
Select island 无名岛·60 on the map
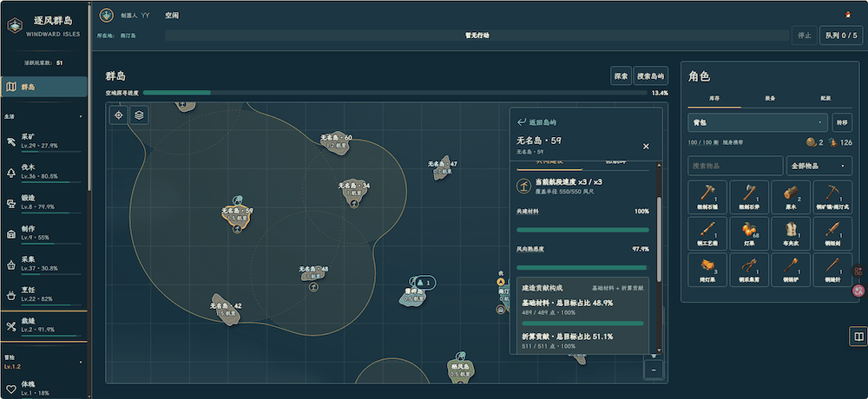pyautogui.click(x=336, y=141)
